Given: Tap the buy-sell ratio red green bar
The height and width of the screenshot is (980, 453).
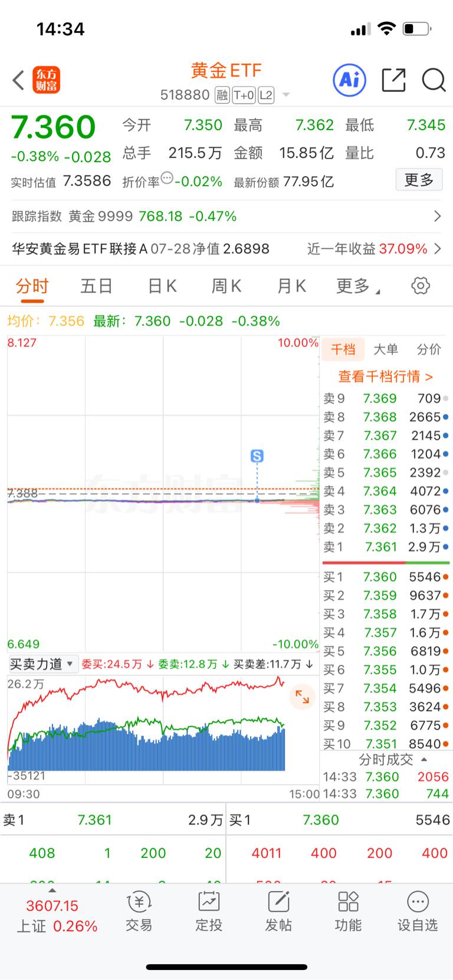Looking at the screenshot, I should [x=386, y=563].
